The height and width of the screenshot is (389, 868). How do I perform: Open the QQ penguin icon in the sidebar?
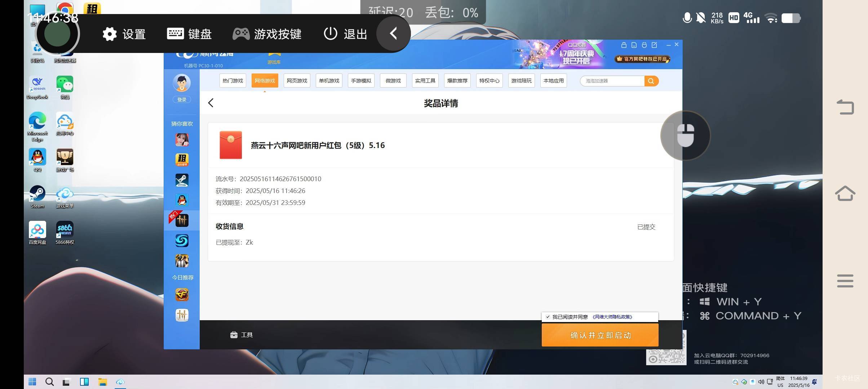[x=182, y=200]
